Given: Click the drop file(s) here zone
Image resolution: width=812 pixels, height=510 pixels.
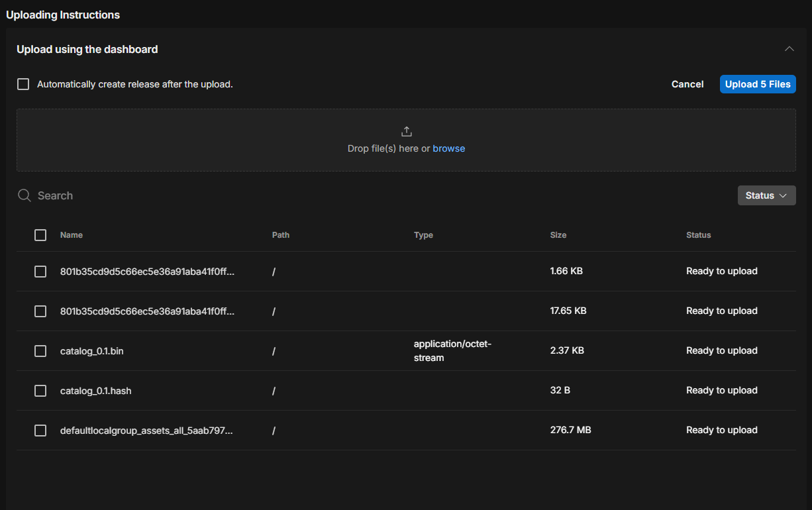Looking at the screenshot, I should [406, 140].
